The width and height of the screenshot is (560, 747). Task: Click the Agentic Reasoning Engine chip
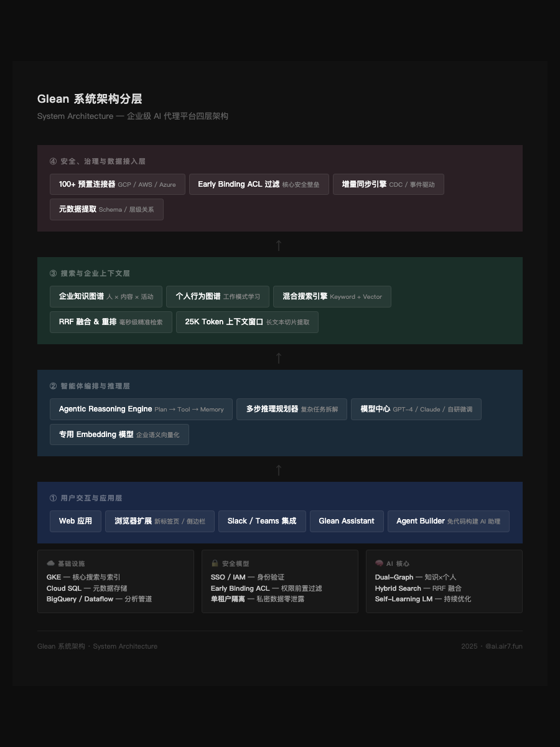point(141,409)
